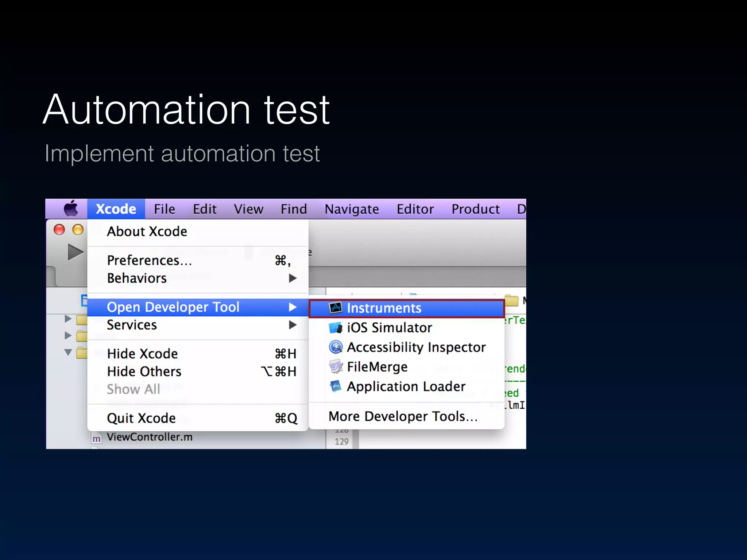Screen dimensions: 747x560
Task: Click the expanded folder icon in navigator
Action: pos(82,353)
